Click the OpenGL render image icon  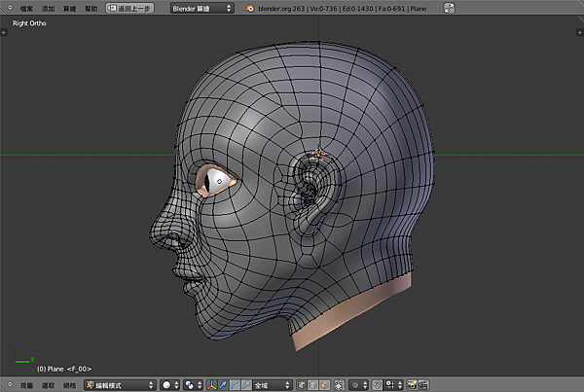tap(413, 385)
